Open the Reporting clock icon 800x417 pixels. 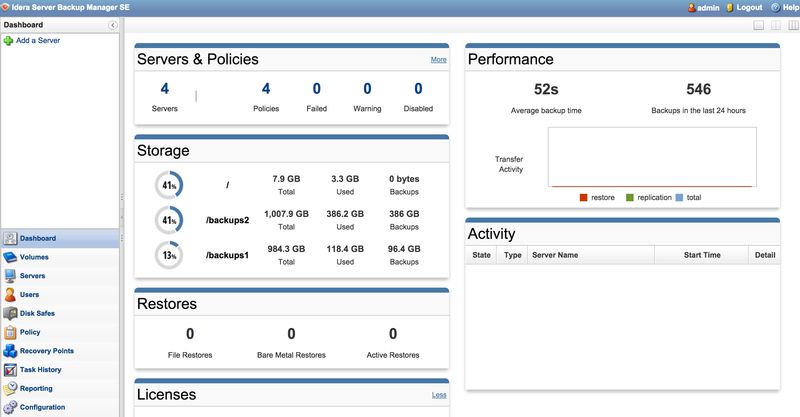pos(10,388)
